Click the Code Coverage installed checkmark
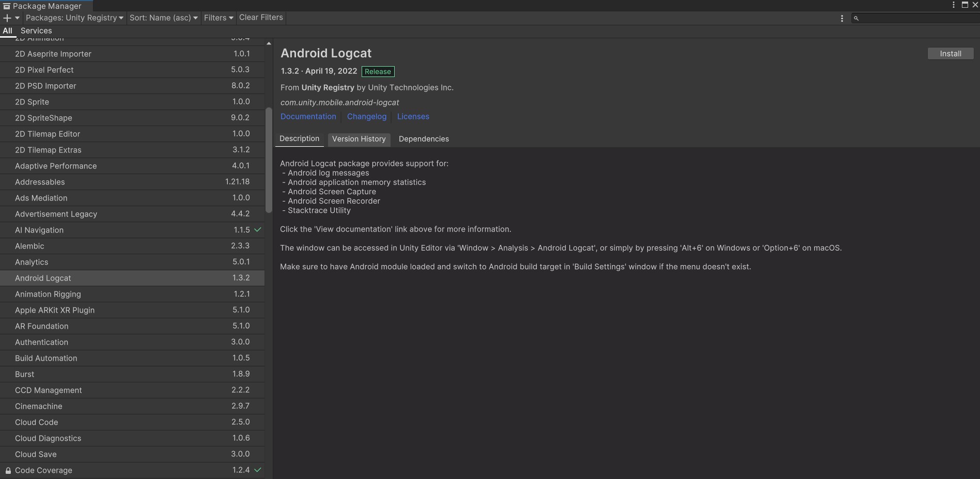The image size is (980, 479). pos(258,470)
